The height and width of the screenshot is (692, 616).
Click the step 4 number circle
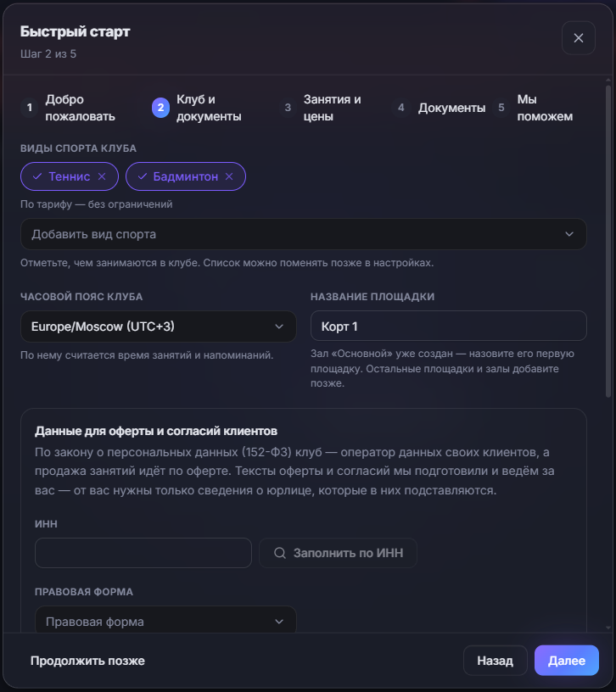coord(401,108)
